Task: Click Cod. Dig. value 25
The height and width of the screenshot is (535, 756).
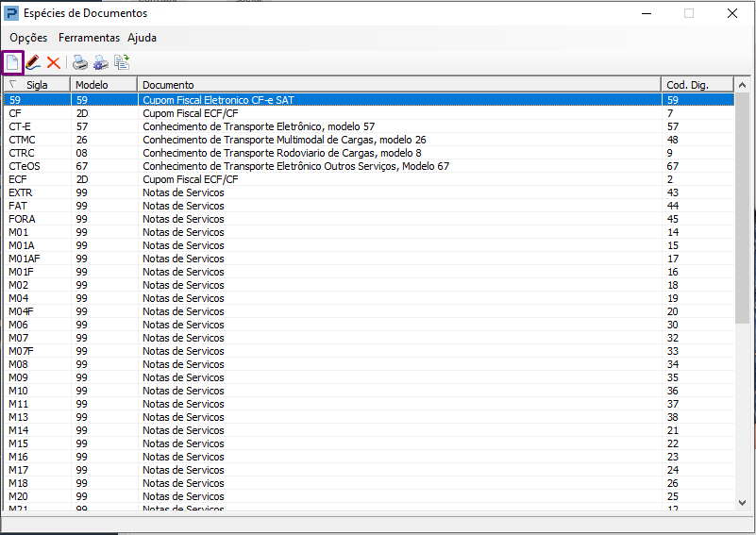Action: coord(672,496)
